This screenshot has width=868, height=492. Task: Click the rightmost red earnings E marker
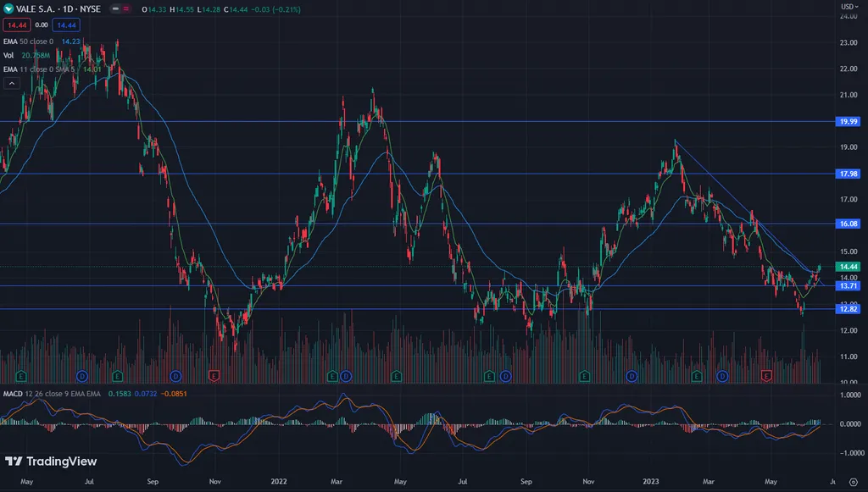click(x=766, y=374)
